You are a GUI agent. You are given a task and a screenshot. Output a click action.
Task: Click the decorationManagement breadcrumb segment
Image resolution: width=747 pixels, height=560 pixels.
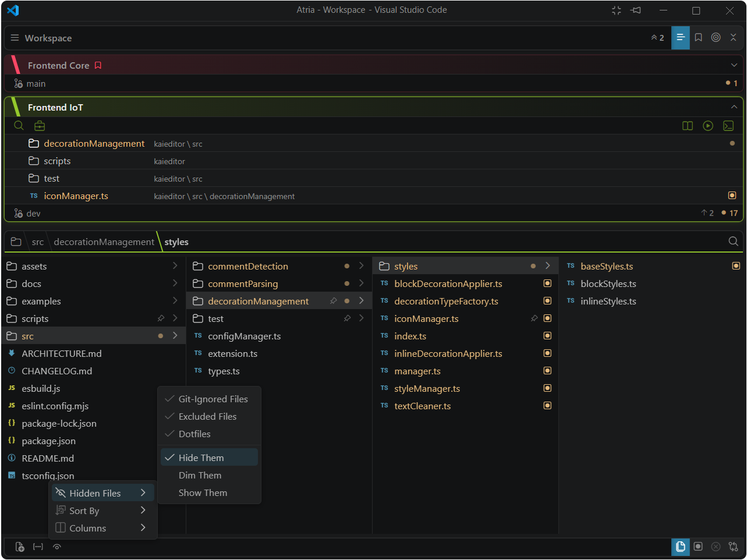(x=104, y=242)
